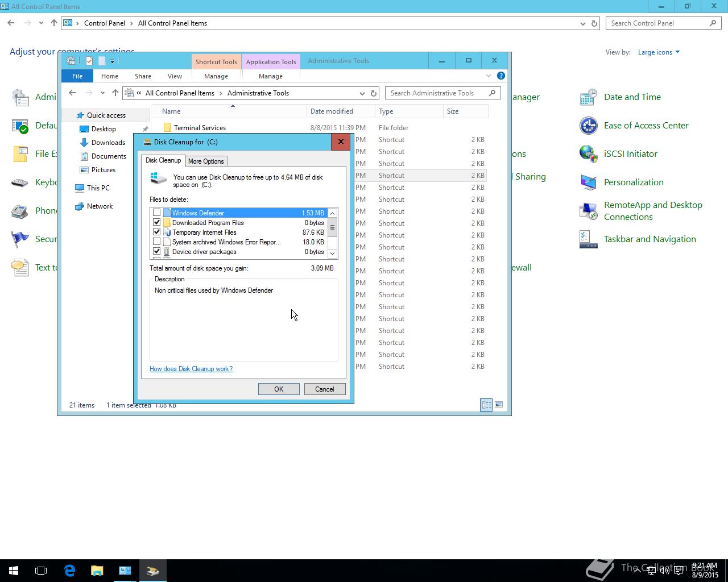Launch Edge browser from taskbar
728x582 pixels.
tap(69, 571)
